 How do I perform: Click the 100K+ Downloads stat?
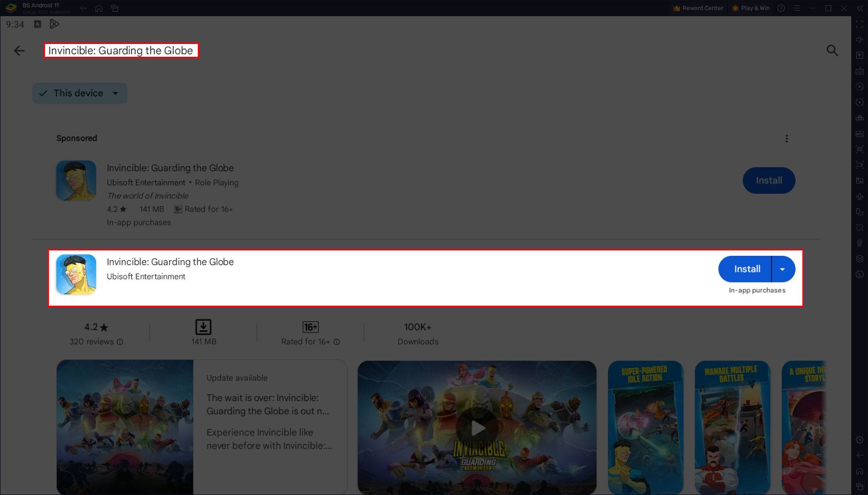(x=418, y=334)
